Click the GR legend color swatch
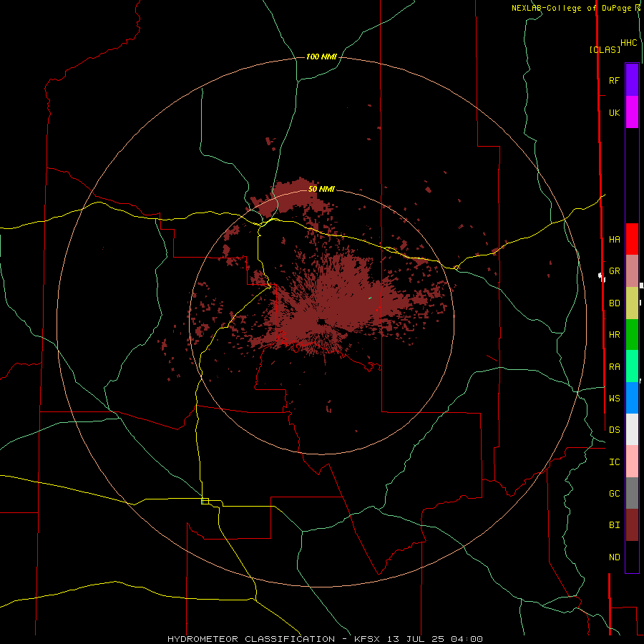Viewport: 644px width, 644px height. click(632, 271)
